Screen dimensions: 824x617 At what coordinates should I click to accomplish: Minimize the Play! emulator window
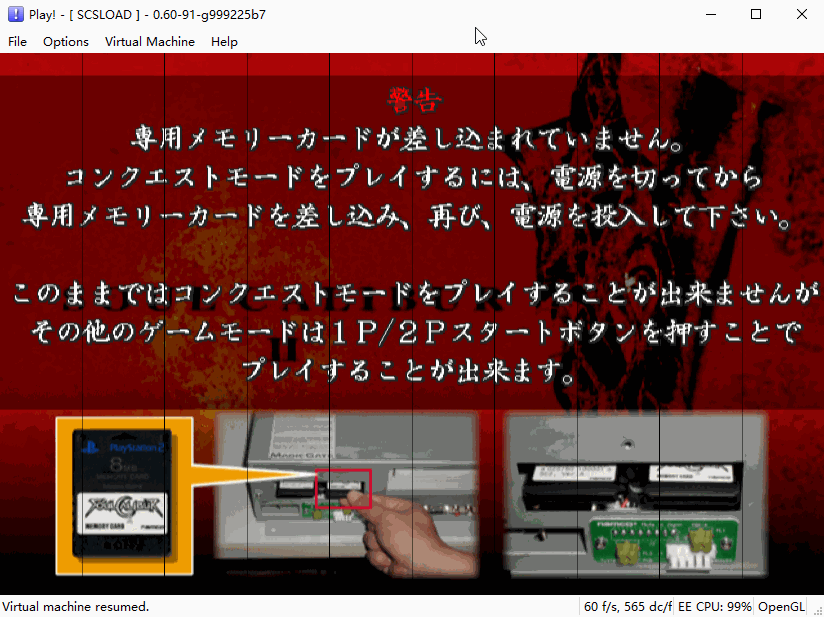click(711, 14)
